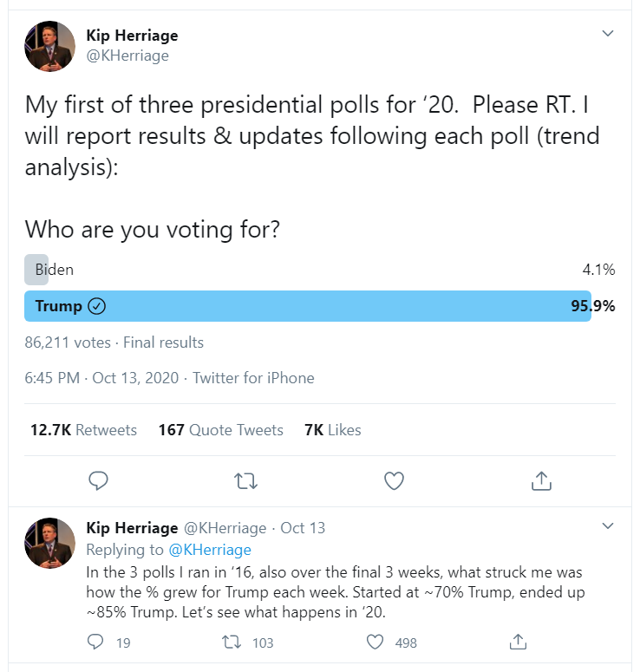Viewport: 640px width, 672px height.
Task: Select the Trump poll result bar
Action: pyautogui.click(x=308, y=306)
